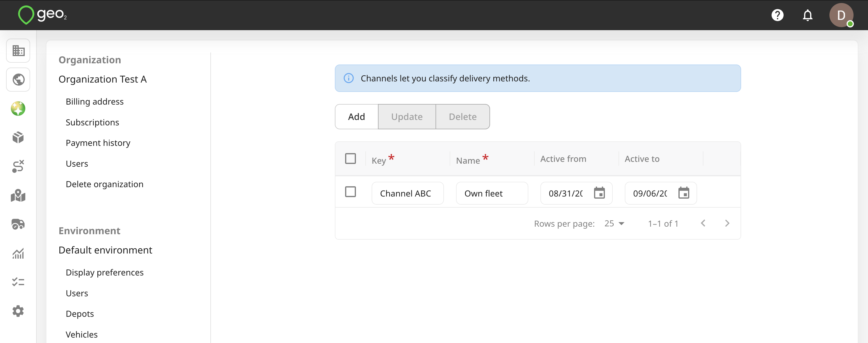The width and height of the screenshot is (868, 343).
Task: Open the delivery truck icon in sidebar
Action: pos(18,225)
